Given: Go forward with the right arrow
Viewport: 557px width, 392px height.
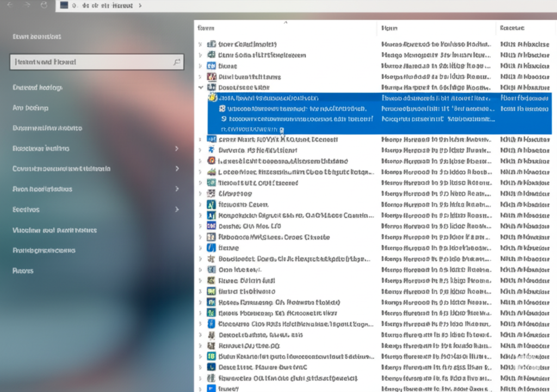Looking at the screenshot, I should click(27, 5).
